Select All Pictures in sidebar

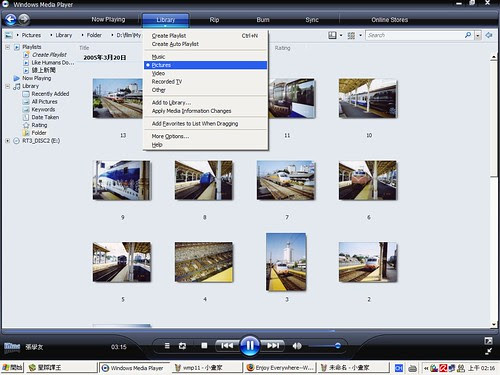(x=44, y=102)
